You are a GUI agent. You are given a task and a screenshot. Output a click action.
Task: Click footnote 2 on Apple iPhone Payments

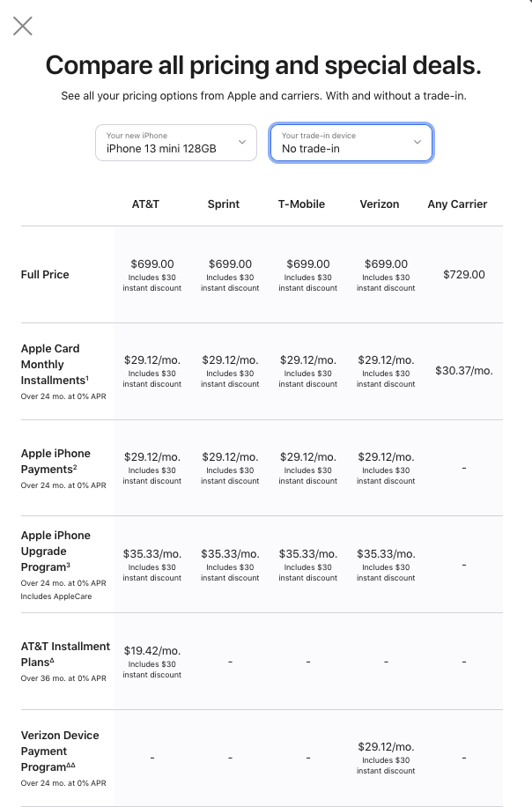point(75,467)
